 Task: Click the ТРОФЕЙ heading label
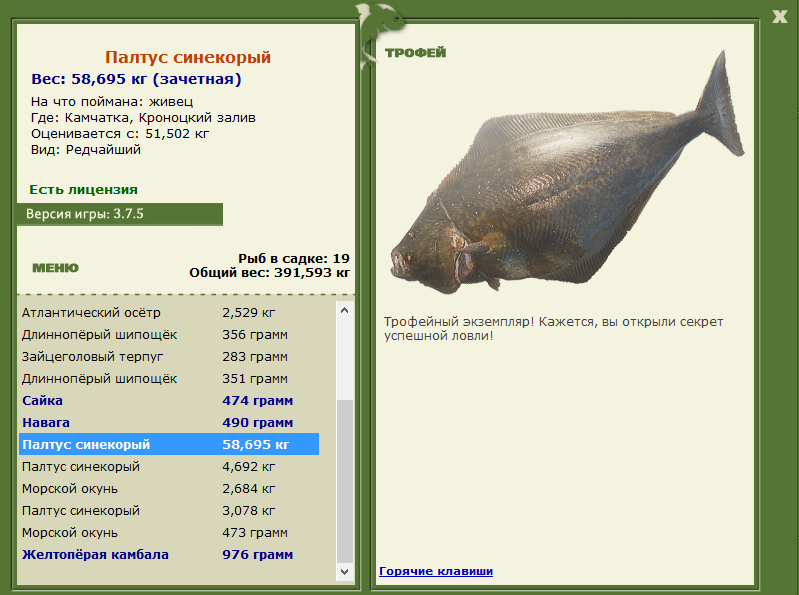click(x=415, y=52)
